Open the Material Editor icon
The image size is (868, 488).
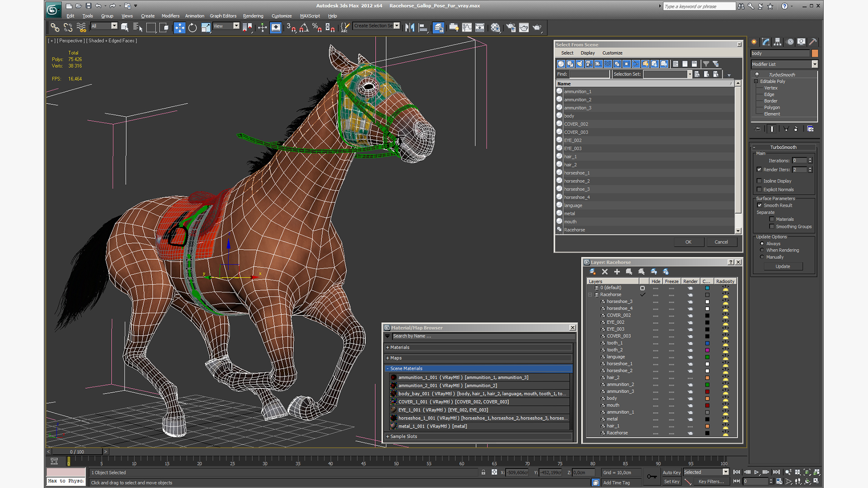pyautogui.click(x=495, y=28)
